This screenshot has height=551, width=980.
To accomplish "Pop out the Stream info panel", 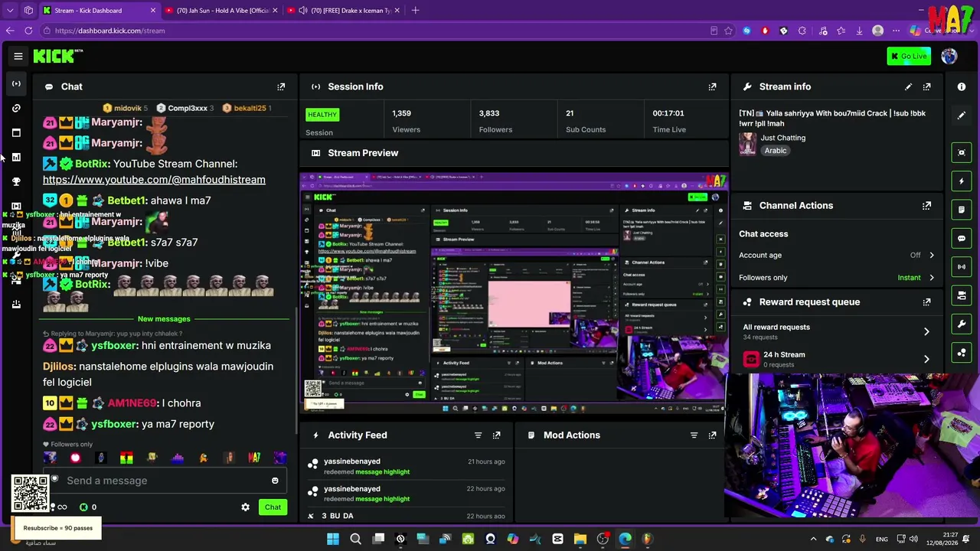I will [x=926, y=86].
